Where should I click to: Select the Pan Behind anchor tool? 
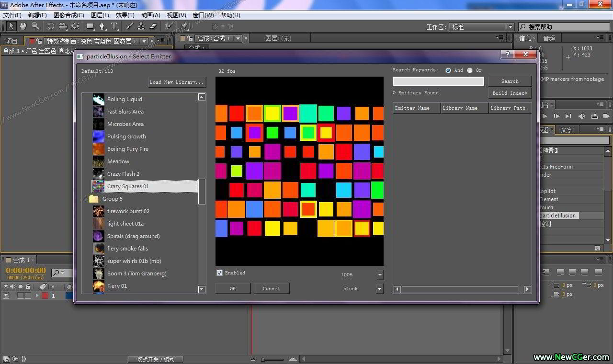click(x=75, y=26)
